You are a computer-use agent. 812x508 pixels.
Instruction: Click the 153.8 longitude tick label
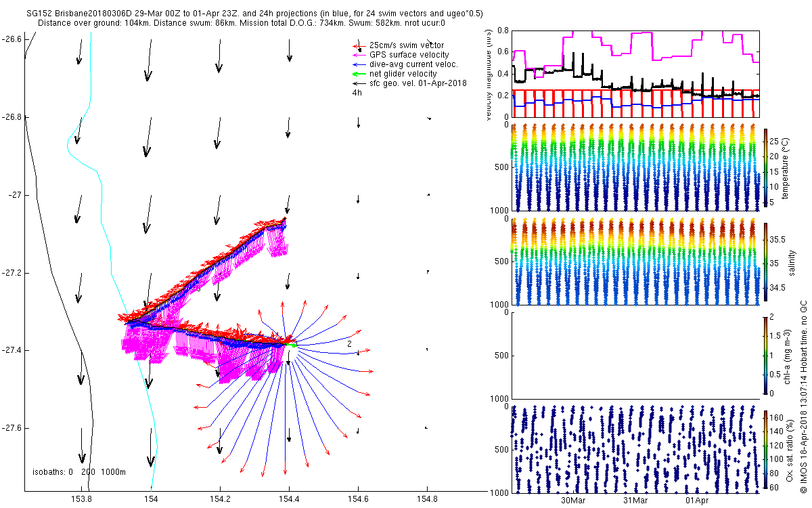click(x=82, y=500)
